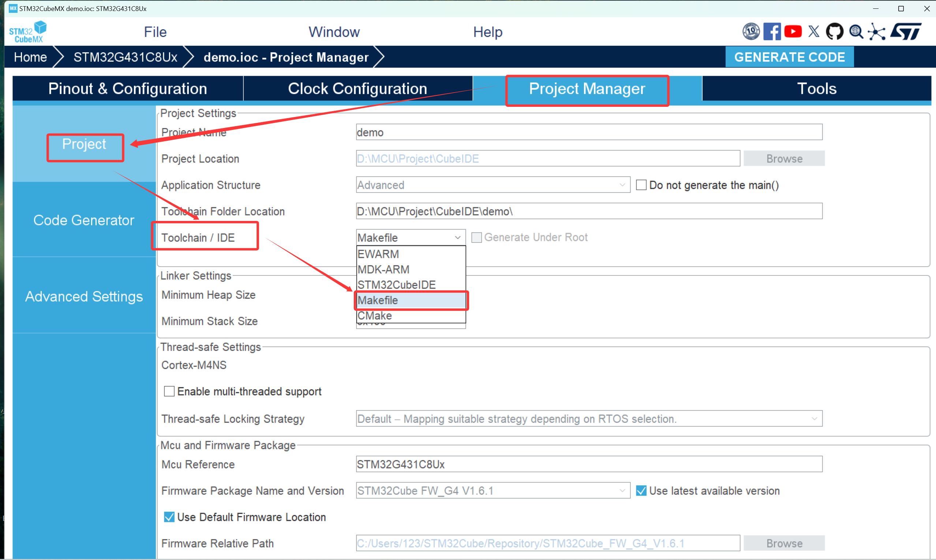936x560 pixels.
Task: Switch to Pinout & Configuration tab
Action: click(128, 89)
